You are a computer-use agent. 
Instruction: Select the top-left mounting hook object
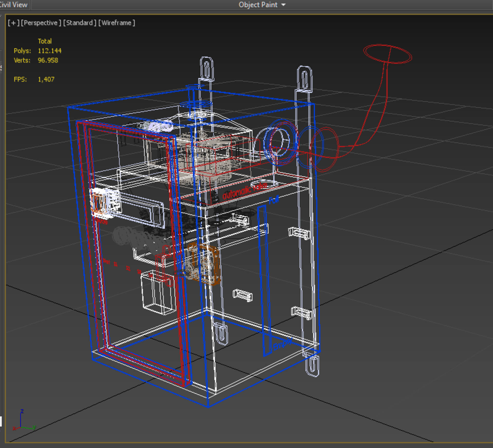[207, 69]
